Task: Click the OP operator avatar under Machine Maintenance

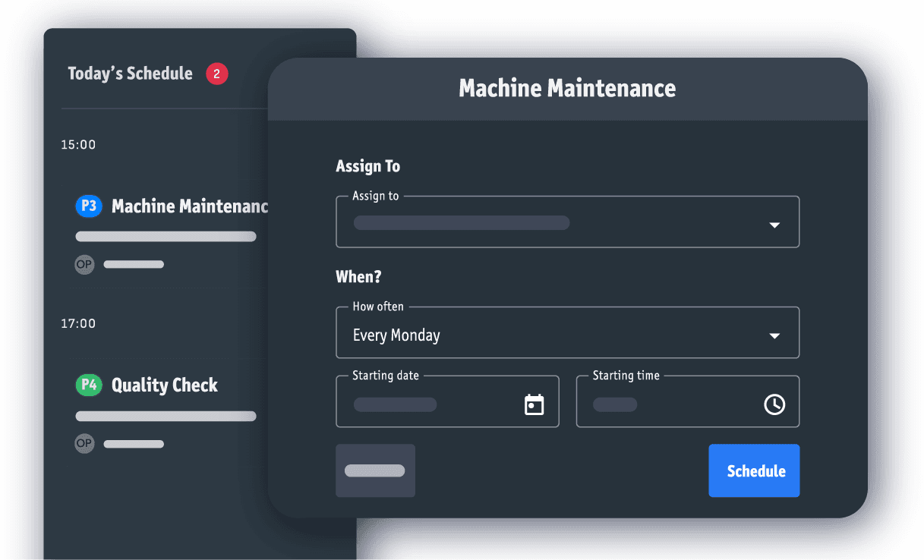Action: click(84, 264)
